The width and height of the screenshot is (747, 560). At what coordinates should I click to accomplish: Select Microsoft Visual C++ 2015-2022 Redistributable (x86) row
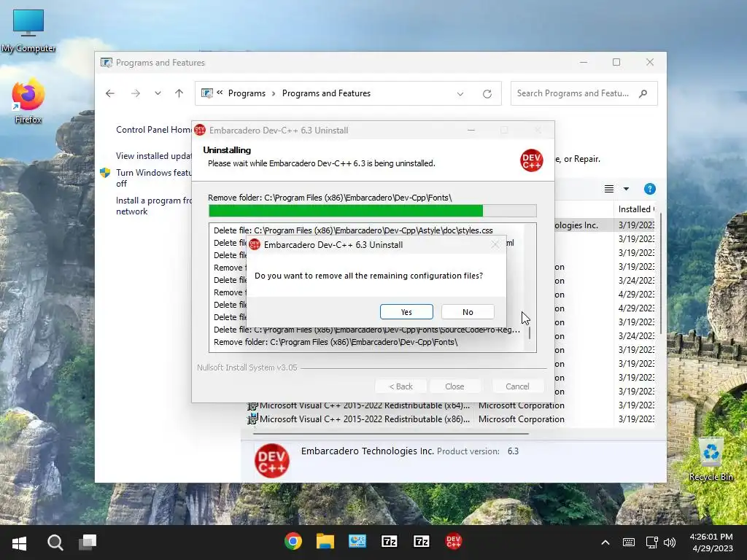coord(450,419)
